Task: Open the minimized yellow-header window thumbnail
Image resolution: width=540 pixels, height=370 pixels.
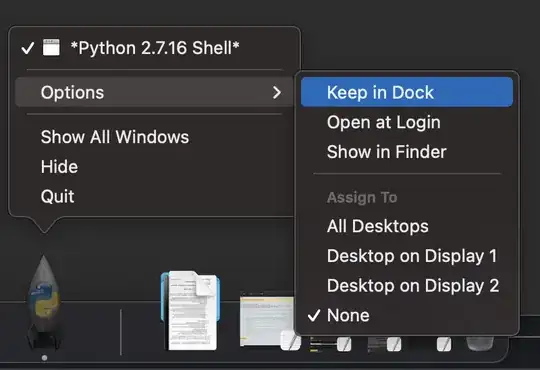Action: coord(267,319)
